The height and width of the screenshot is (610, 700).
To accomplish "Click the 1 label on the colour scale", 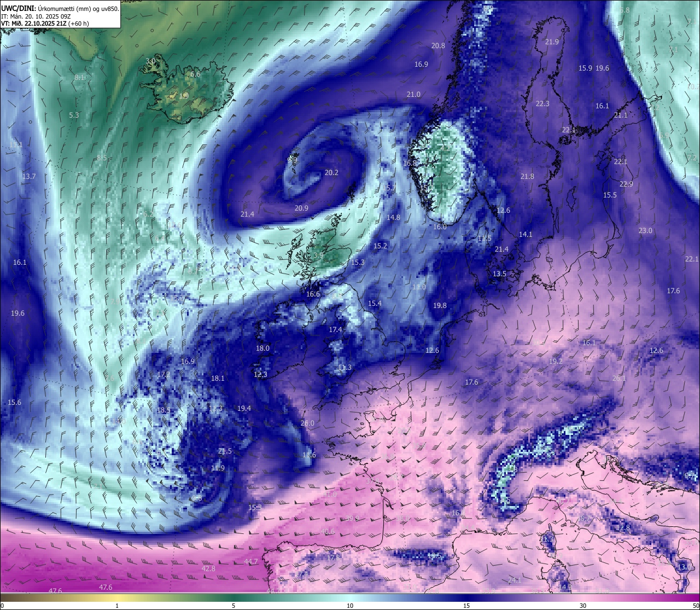I will coord(117,606).
